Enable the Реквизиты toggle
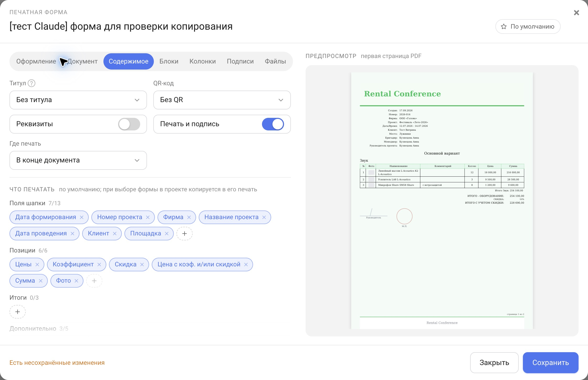Image resolution: width=588 pixels, height=380 pixels. point(129,124)
